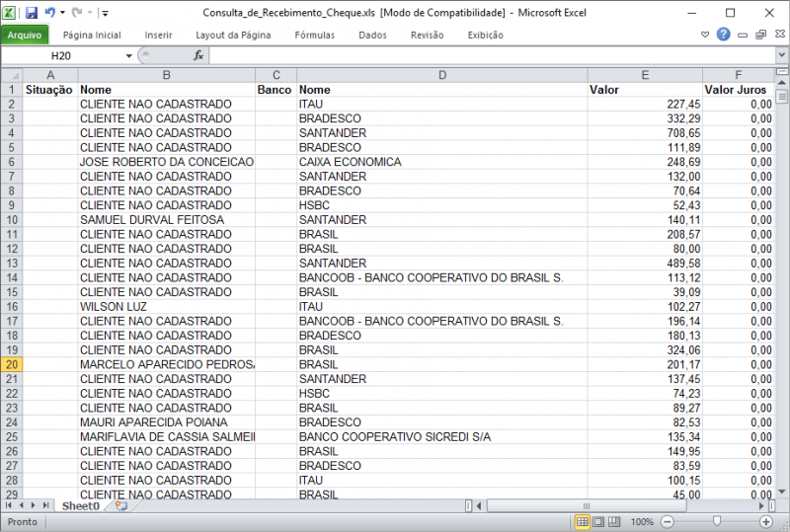The image size is (790, 532).
Task: Click the Insert Function fx icon
Action: point(198,55)
